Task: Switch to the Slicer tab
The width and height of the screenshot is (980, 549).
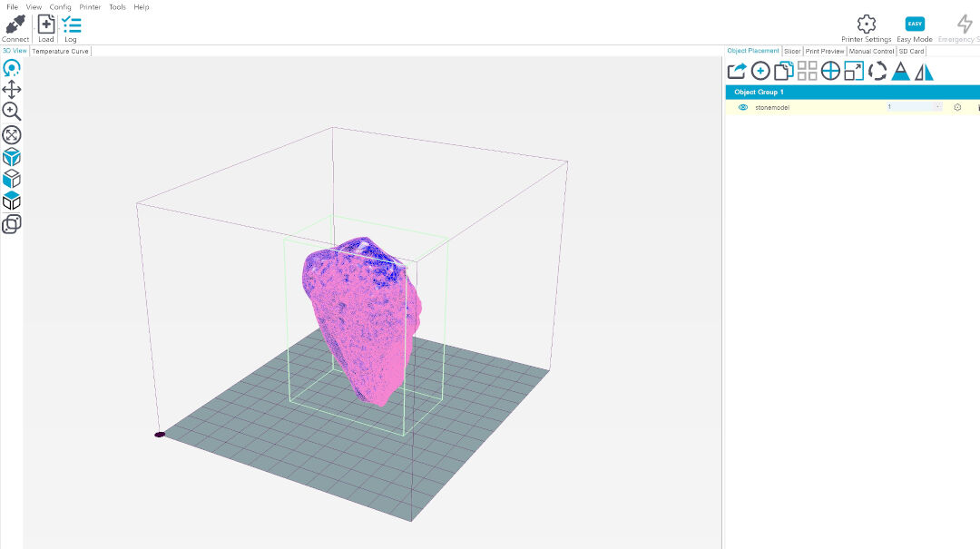Action: pyautogui.click(x=792, y=52)
